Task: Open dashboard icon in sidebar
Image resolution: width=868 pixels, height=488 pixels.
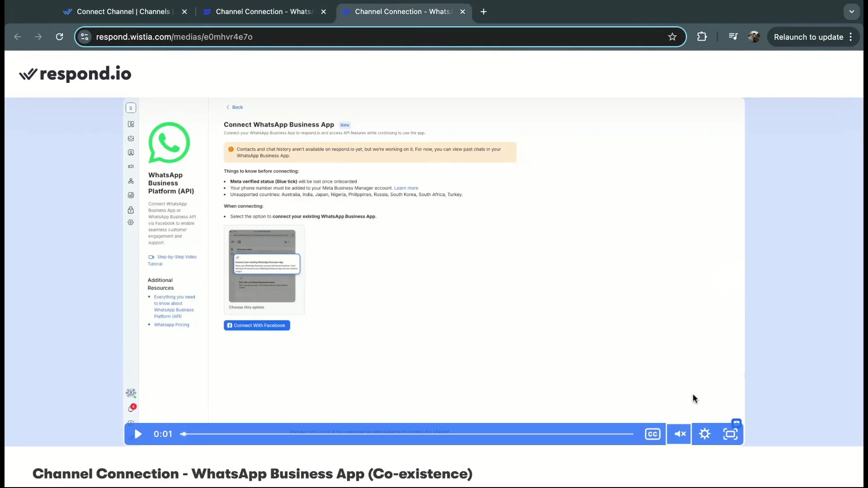Action: point(131,124)
